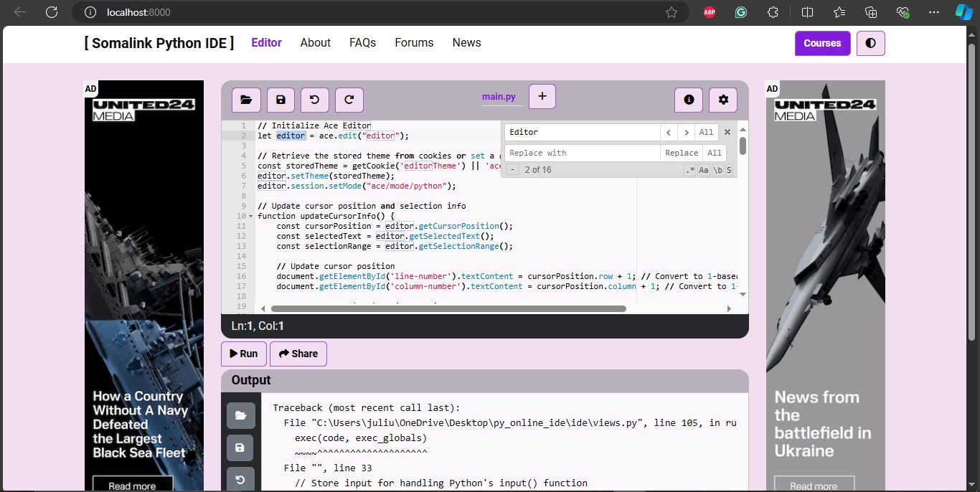Open editor settings gear
Image resolution: width=980 pixels, height=492 pixels.
point(723,100)
